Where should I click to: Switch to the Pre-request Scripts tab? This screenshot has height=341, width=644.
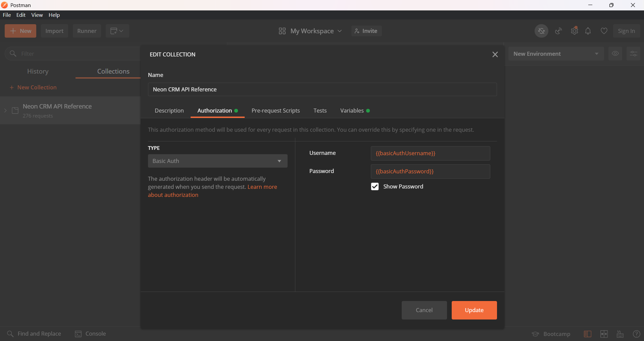tap(276, 111)
